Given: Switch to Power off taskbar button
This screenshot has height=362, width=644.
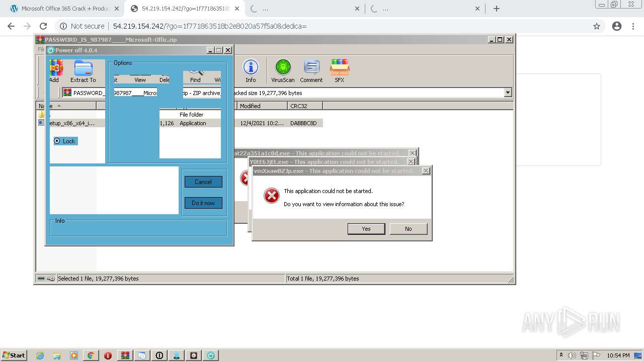Looking at the screenshot, I should coord(211,355).
